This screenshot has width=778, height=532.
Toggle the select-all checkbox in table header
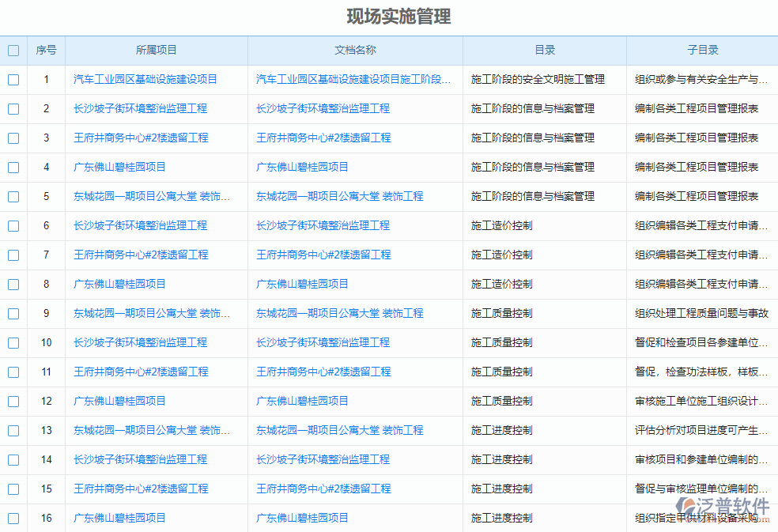(13, 50)
